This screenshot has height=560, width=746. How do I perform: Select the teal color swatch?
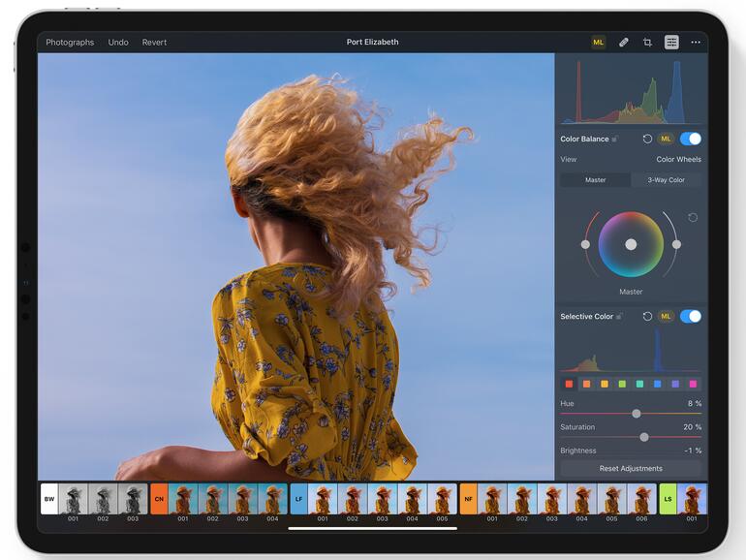[639, 384]
